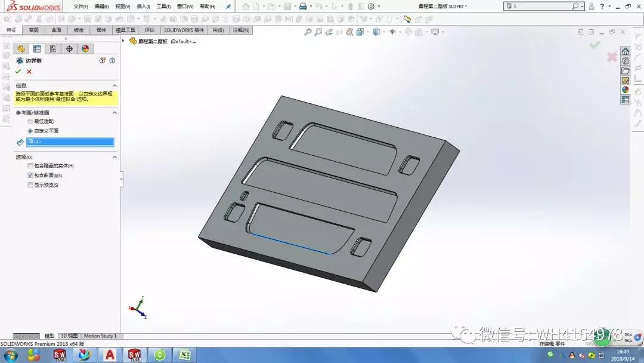Toggle show preview checkbox
The image size is (644, 363).
pos(30,185)
